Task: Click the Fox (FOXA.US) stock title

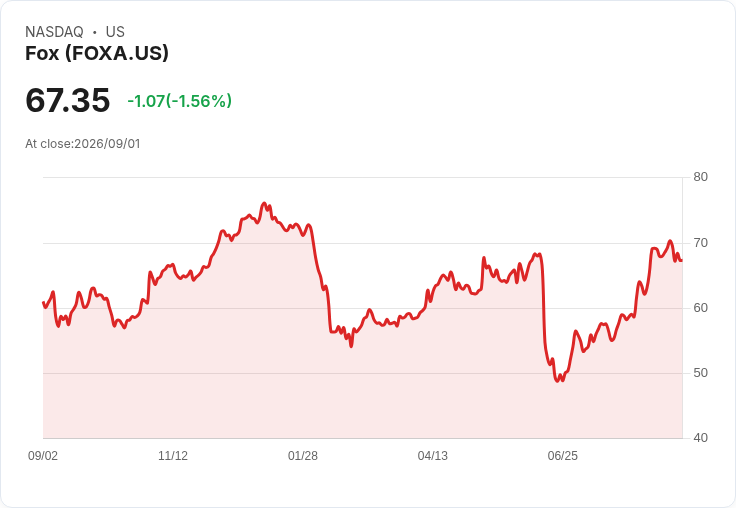Action: point(97,53)
